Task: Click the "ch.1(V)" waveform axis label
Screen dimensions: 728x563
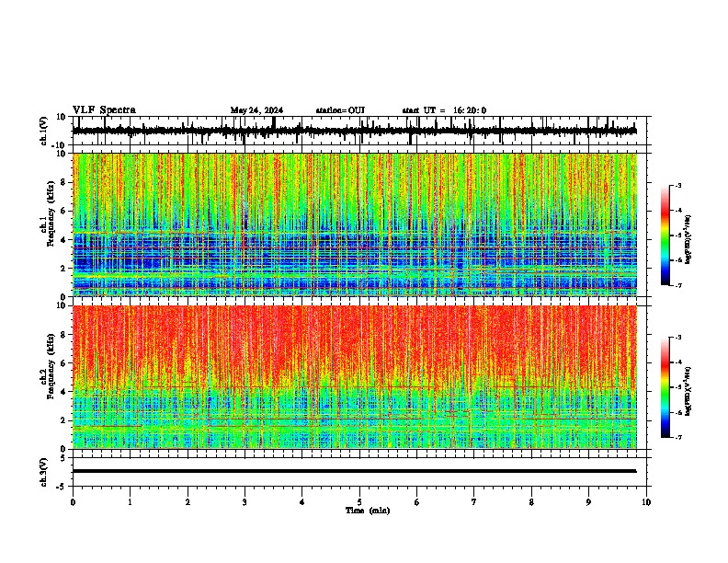Action: pyautogui.click(x=44, y=131)
